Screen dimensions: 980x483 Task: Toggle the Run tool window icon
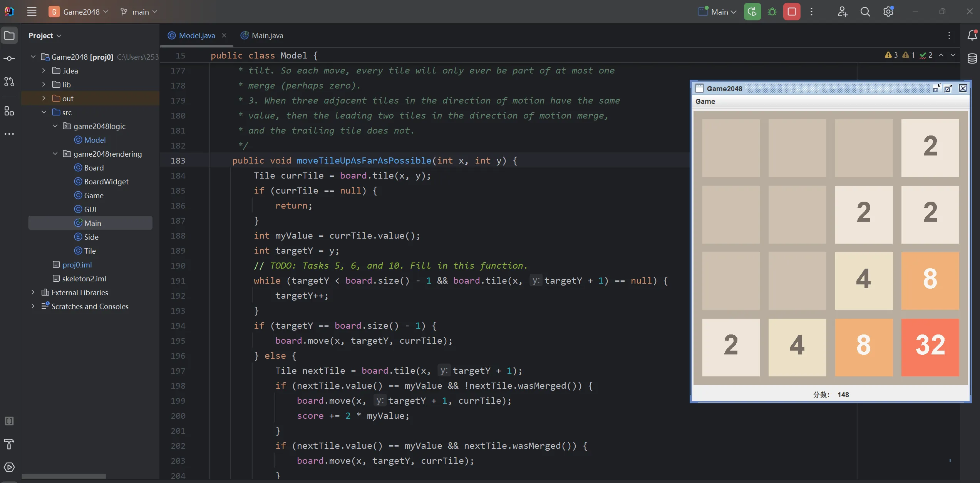tap(9, 467)
